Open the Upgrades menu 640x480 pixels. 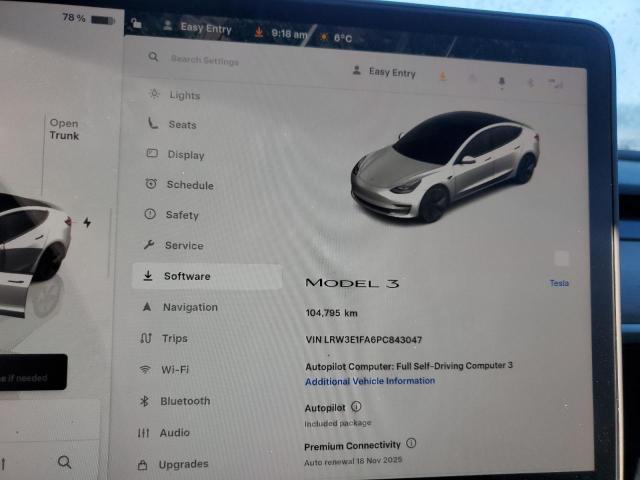point(173,464)
